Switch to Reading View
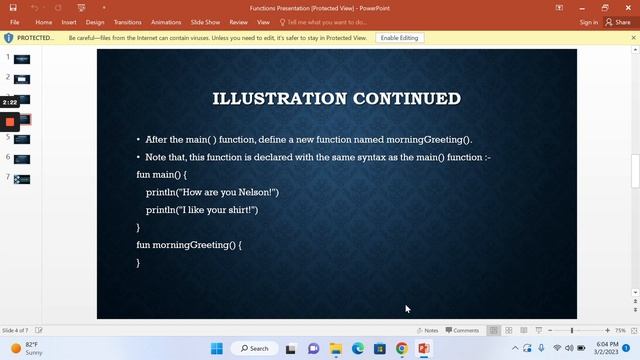The image size is (640, 360). point(524,330)
